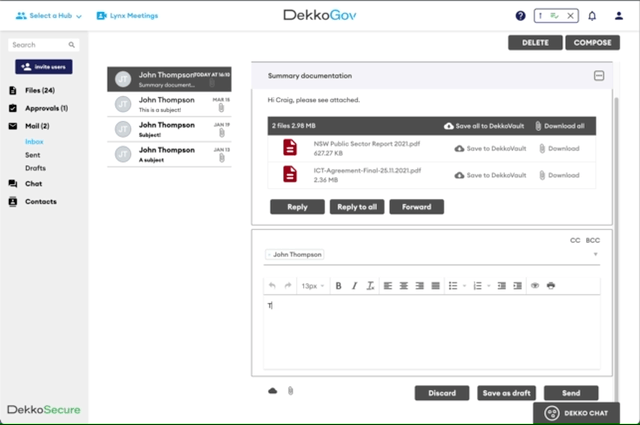
Task: Click the search magnifier icon
Action: coord(72,45)
